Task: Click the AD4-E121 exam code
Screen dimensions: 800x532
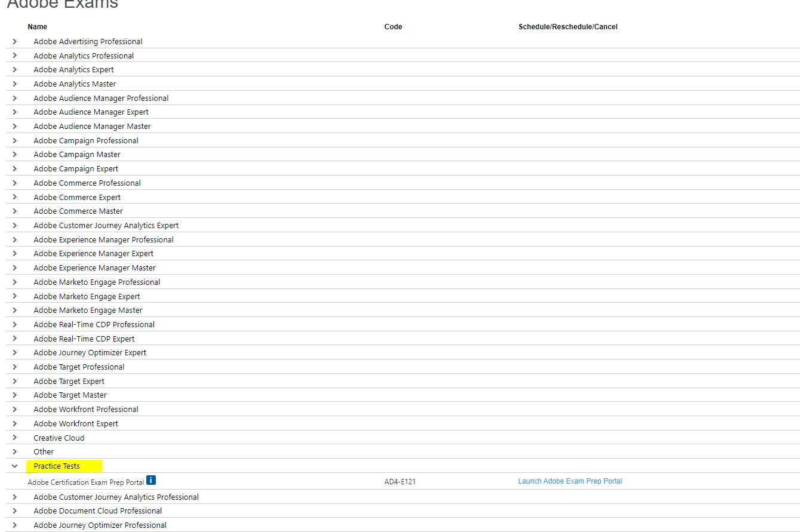Action: click(400, 481)
